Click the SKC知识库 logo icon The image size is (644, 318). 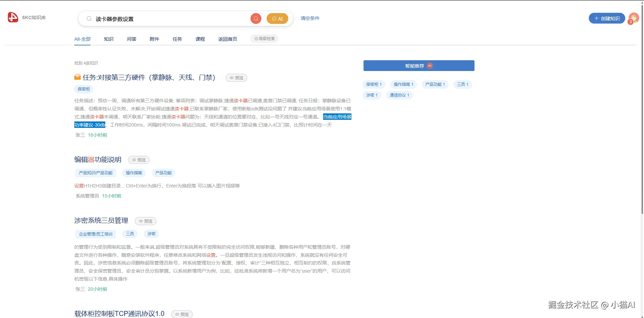pos(12,17)
